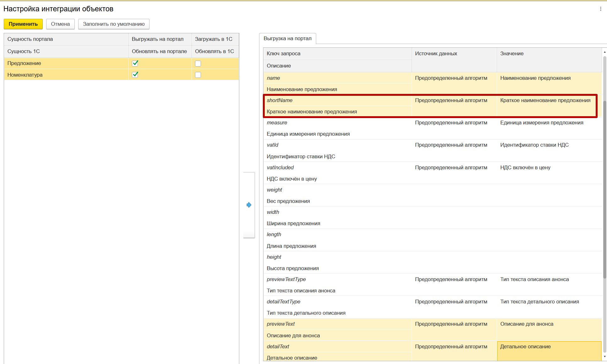Click the blue arrow icon between panels
607x364 pixels.
coord(249,205)
